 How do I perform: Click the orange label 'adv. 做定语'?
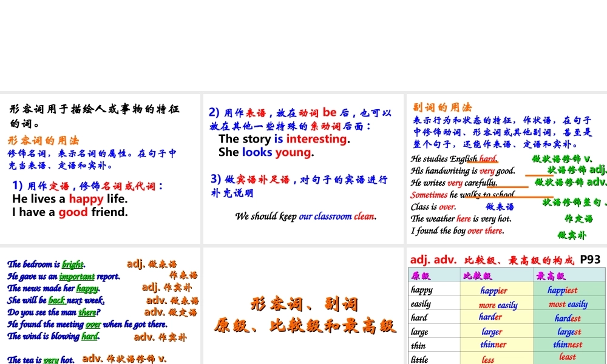171,312
